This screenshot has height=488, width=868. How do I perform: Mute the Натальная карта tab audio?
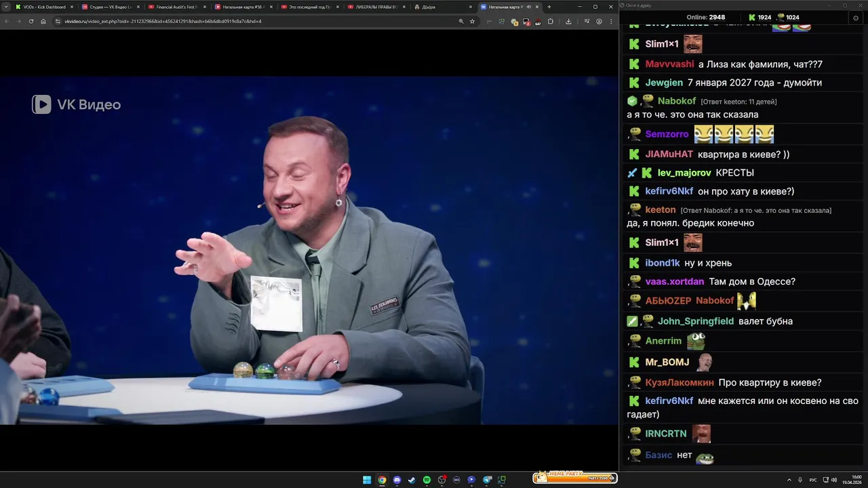pos(528,7)
